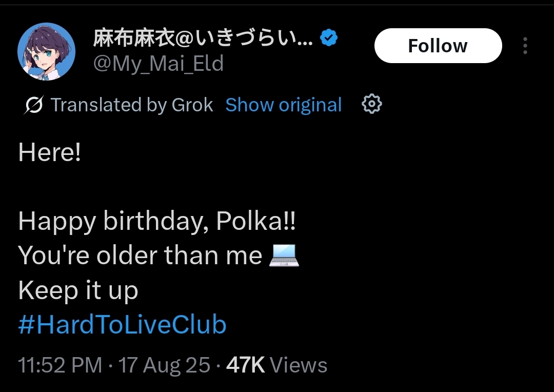Open the three-dot more options menu
The width and height of the screenshot is (554, 392).
coord(525,46)
